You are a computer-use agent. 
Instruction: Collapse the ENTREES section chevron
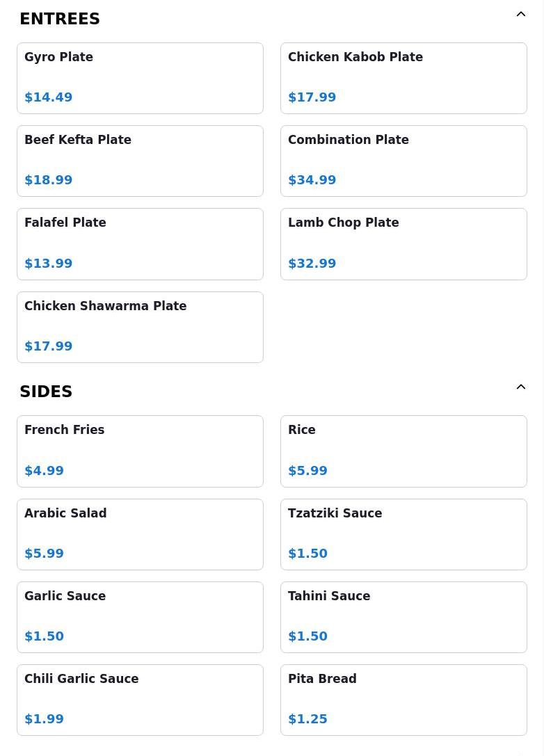[521, 14]
